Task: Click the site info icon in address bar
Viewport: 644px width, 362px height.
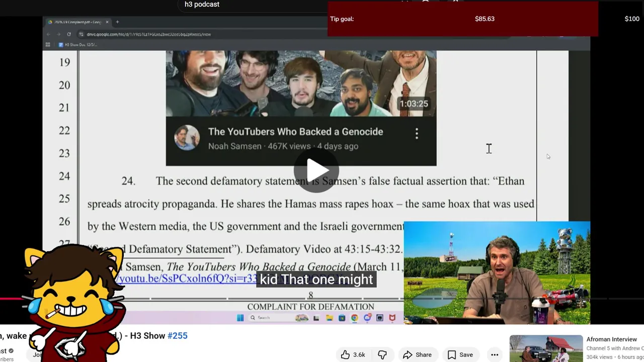Action: 82,34
